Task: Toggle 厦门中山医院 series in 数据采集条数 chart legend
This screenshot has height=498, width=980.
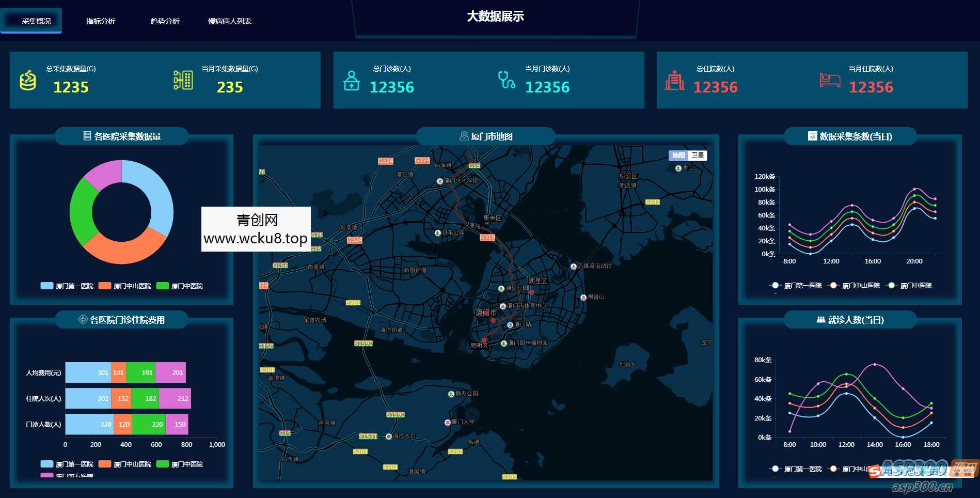Action: [854, 285]
